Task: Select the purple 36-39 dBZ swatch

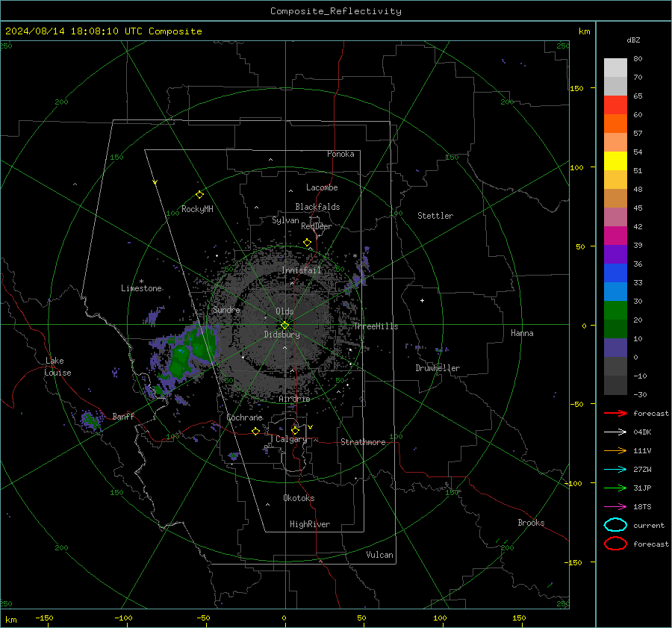Action: pyautogui.click(x=615, y=254)
